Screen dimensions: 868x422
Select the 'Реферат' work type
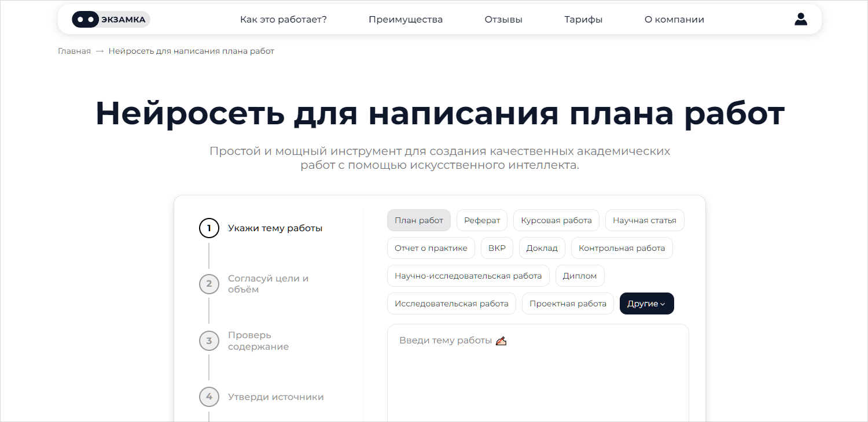[481, 220]
